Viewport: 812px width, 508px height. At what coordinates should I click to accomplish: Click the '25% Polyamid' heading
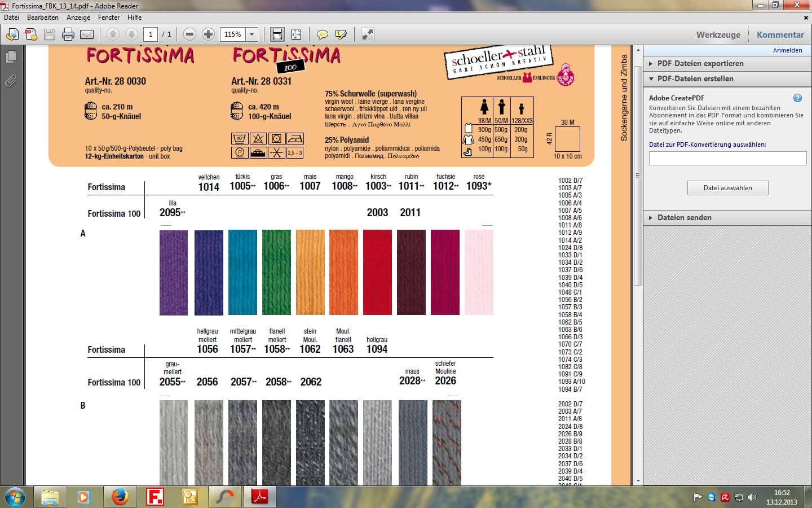click(x=347, y=140)
